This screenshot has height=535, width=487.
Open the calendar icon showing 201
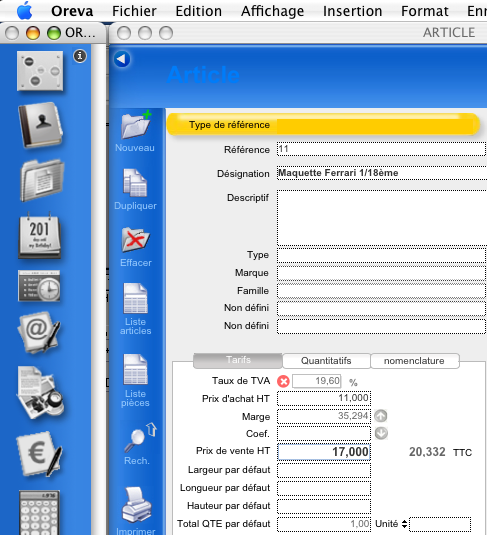coord(40,235)
